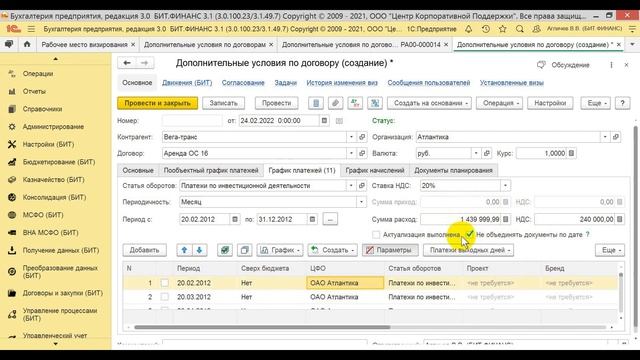Image resolution: width=640 pixels, height=360 pixels.
Task: Open the Согласование link
Action: (x=243, y=82)
